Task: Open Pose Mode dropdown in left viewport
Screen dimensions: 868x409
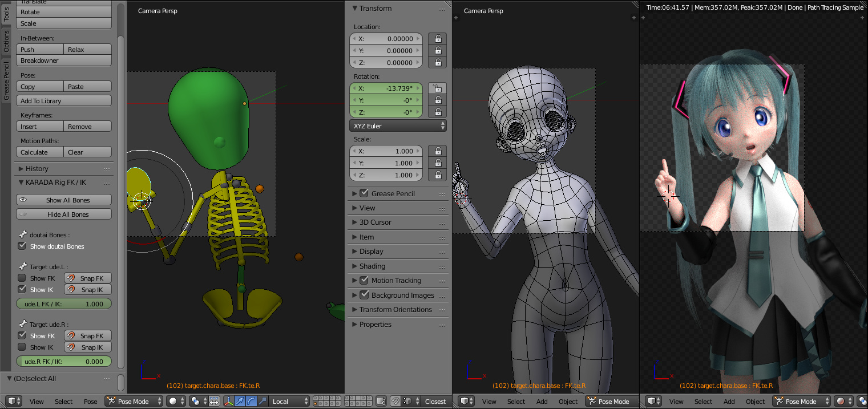Action: pyautogui.click(x=132, y=401)
